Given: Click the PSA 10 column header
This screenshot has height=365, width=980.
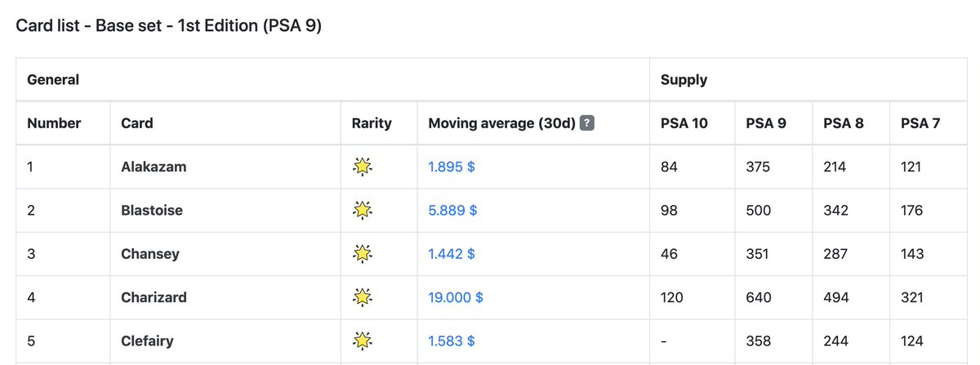Looking at the screenshot, I should pos(684,123).
